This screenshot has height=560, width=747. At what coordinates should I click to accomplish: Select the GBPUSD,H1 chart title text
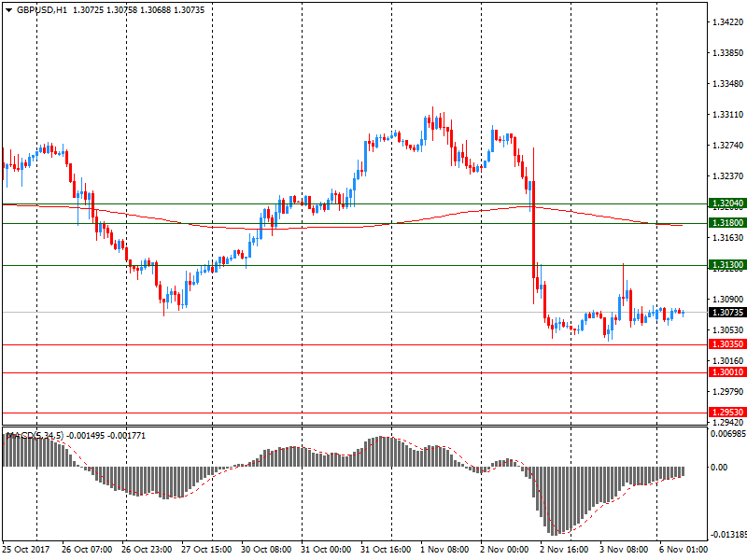point(42,10)
